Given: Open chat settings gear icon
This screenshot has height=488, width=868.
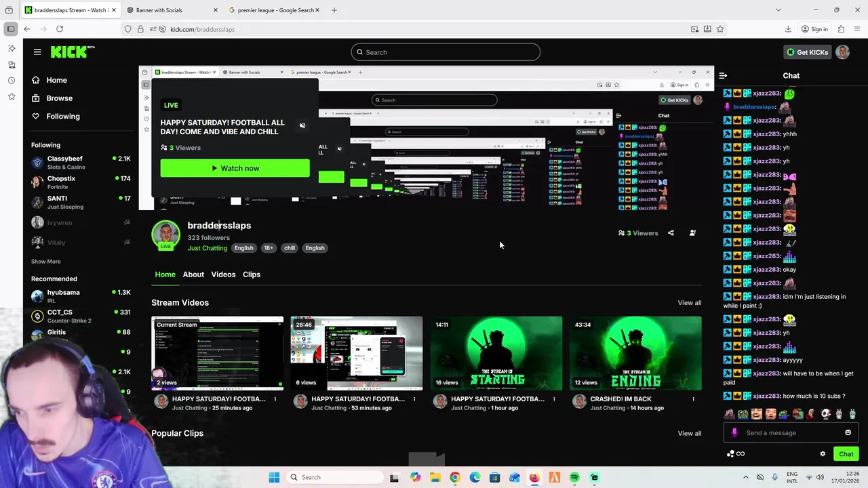Looking at the screenshot, I should tap(823, 454).
